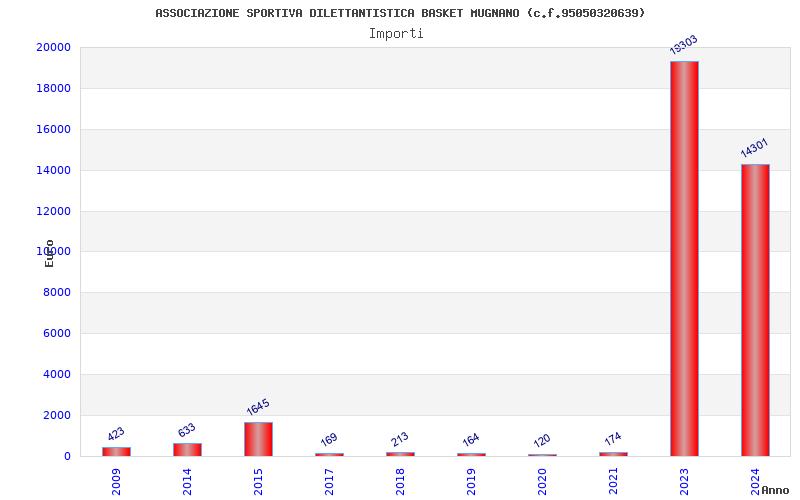This screenshot has height=500, width=800.
Task: Click the chart title ASSOCIAZIONE SPORTIVA DILETTANTISTICA BASKET MUGNANO
Action: click(x=337, y=13)
